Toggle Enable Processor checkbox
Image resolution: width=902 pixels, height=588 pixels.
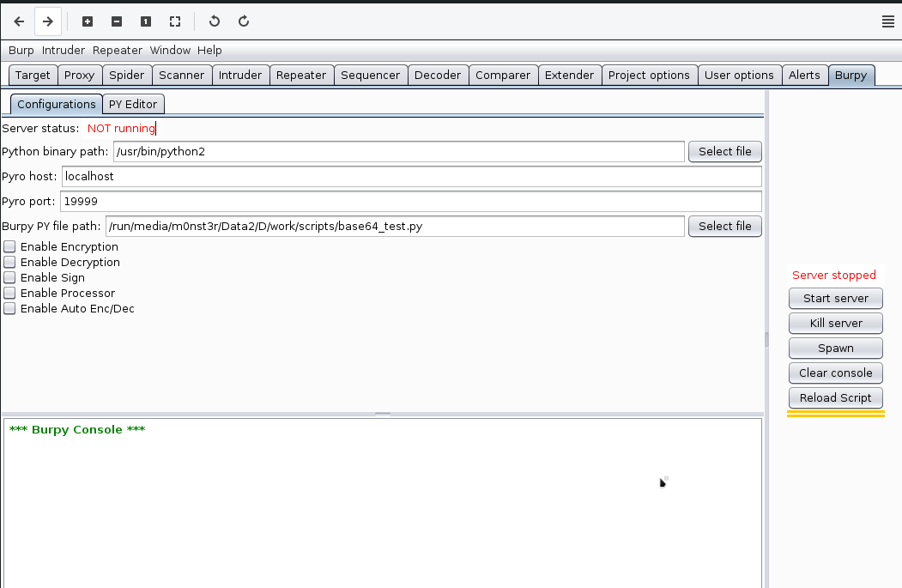pos(9,294)
